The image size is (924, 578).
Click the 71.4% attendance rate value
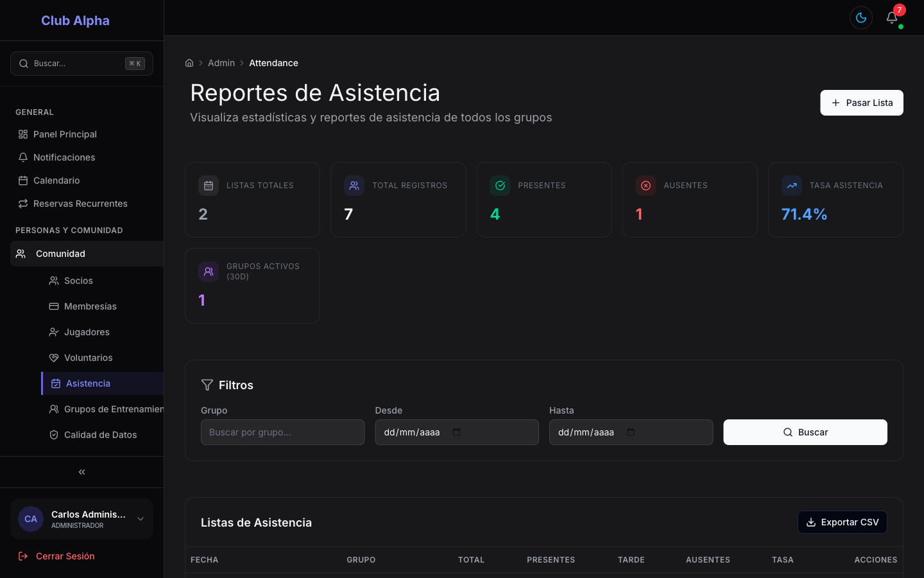coord(804,214)
